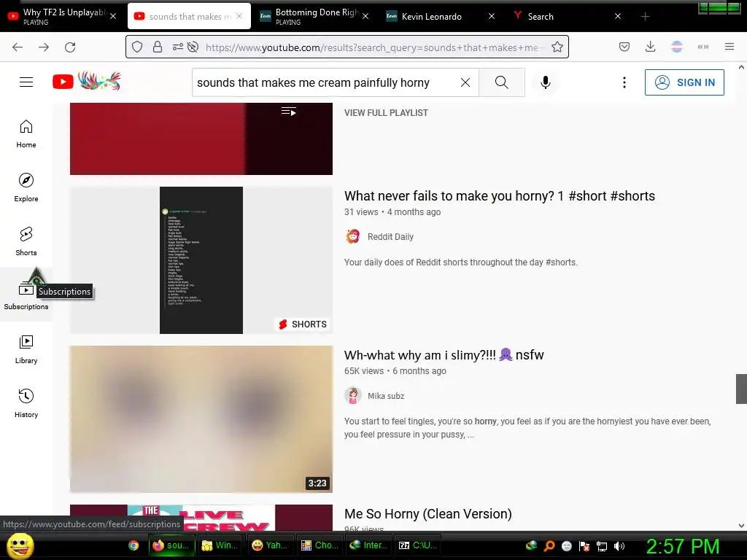The image size is (747, 560).
Task: Show site security info padlock
Action: pos(158,47)
